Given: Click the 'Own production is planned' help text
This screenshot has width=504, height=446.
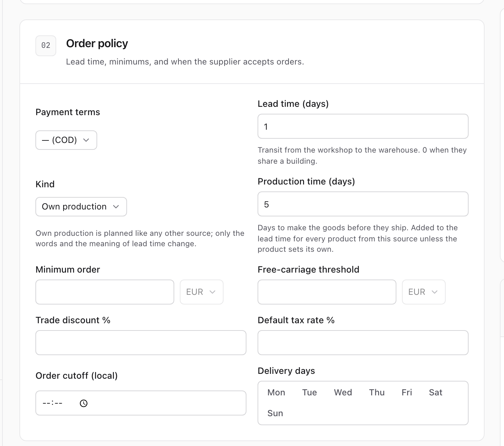Looking at the screenshot, I should 140,238.
